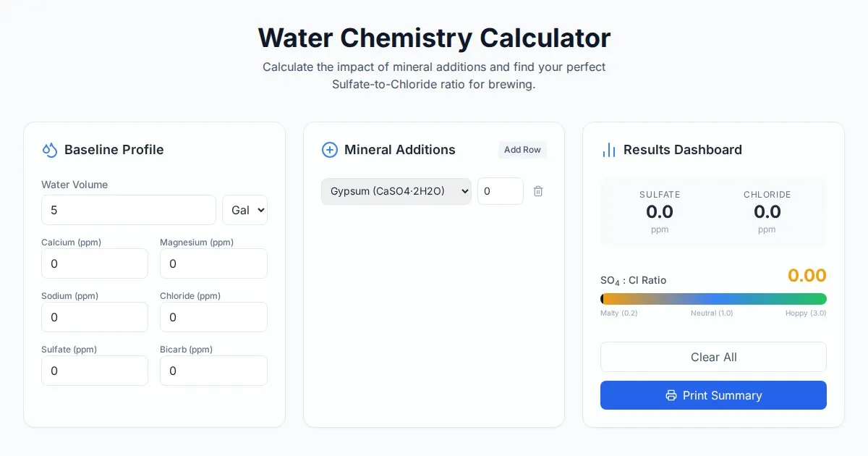The width and height of the screenshot is (868, 456).
Task: Click the Gypsum amount input field
Action: pyautogui.click(x=500, y=191)
